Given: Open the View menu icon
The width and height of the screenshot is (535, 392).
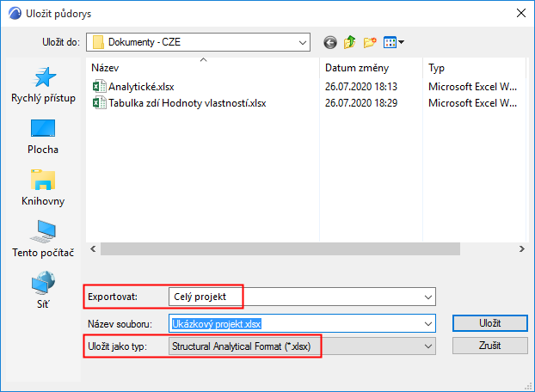Looking at the screenshot, I should (394, 41).
